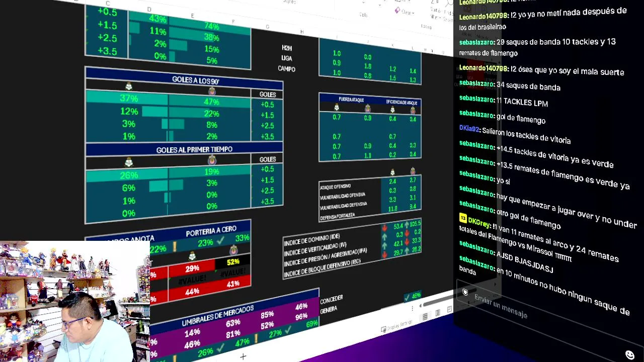This screenshot has width=644, height=362.
Task: Click the shield badge icon beside the message box
Action: [x=465, y=292]
